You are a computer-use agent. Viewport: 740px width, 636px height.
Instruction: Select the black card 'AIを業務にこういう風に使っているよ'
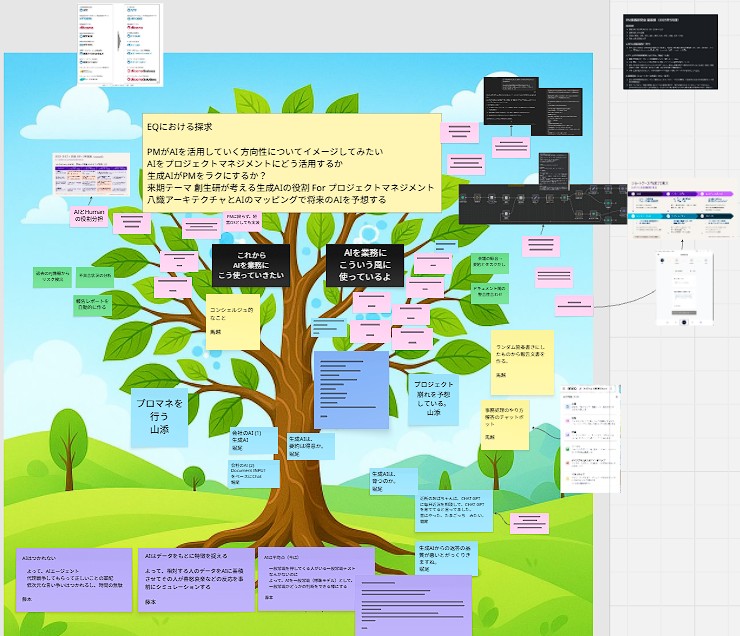365,265
